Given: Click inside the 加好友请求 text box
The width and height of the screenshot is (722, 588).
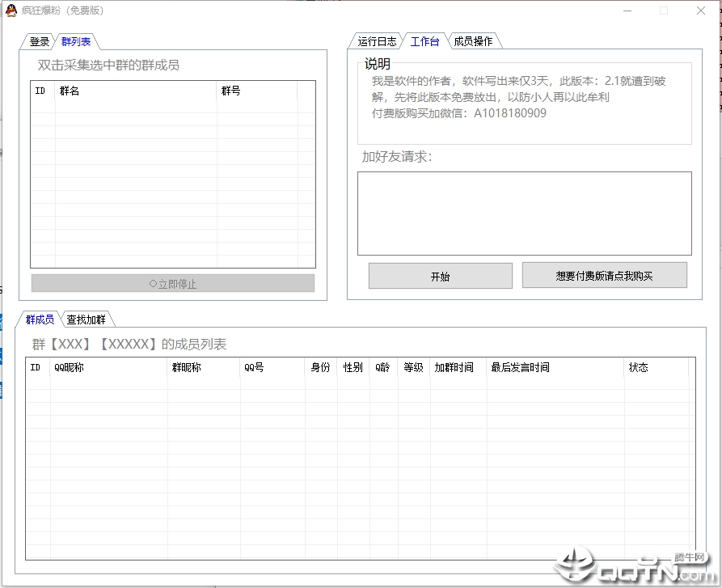Looking at the screenshot, I should (525, 214).
